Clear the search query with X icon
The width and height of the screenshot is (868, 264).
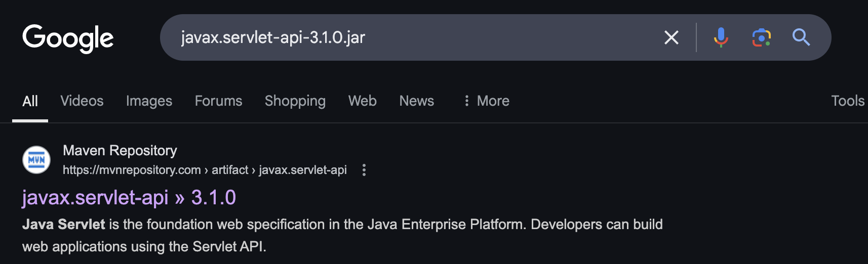[x=671, y=37]
